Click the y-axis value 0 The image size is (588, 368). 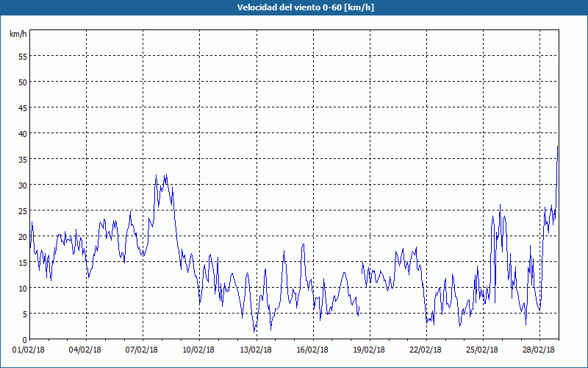(25, 340)
